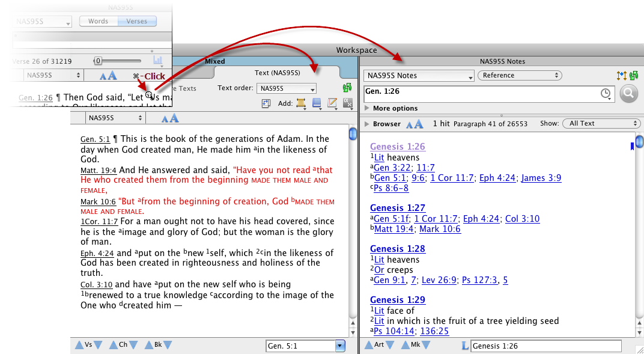Increase text size in Browser pane
The image size is (644, 354).
[418, 124]
